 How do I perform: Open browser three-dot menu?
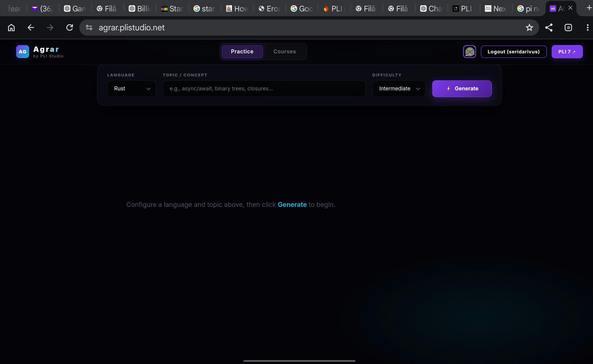588,28
